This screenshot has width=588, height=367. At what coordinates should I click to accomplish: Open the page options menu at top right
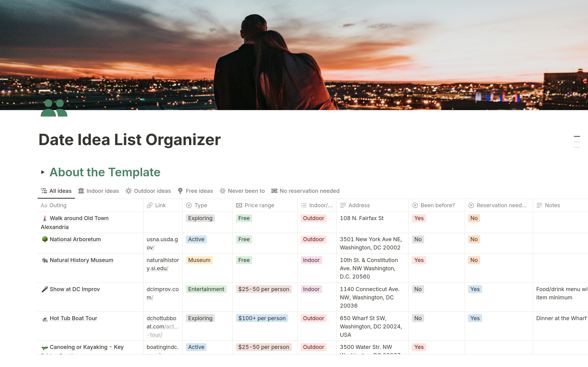[x=577, y=141]
